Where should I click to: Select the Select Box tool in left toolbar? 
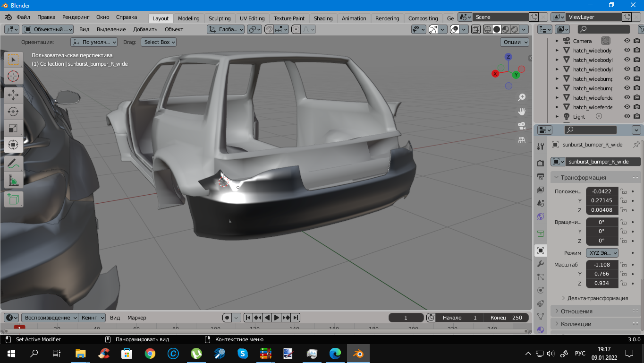tap(13, 60)
